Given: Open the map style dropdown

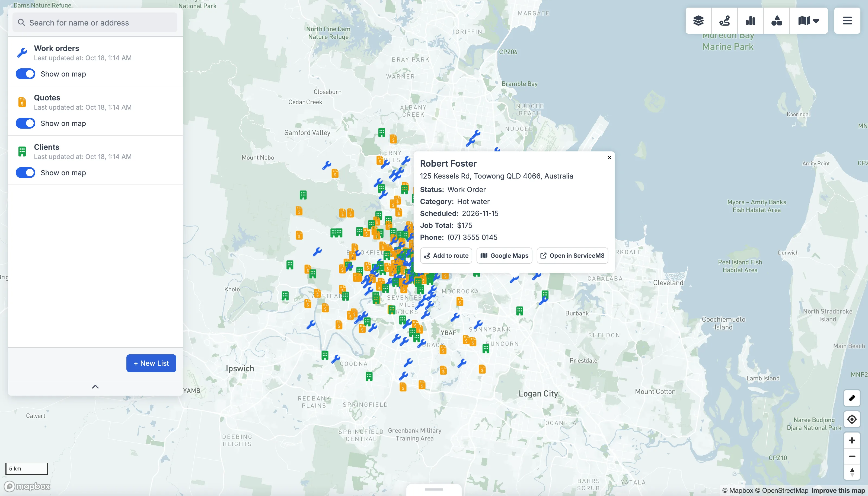Looking at the screenshot, I should (808, 21).
